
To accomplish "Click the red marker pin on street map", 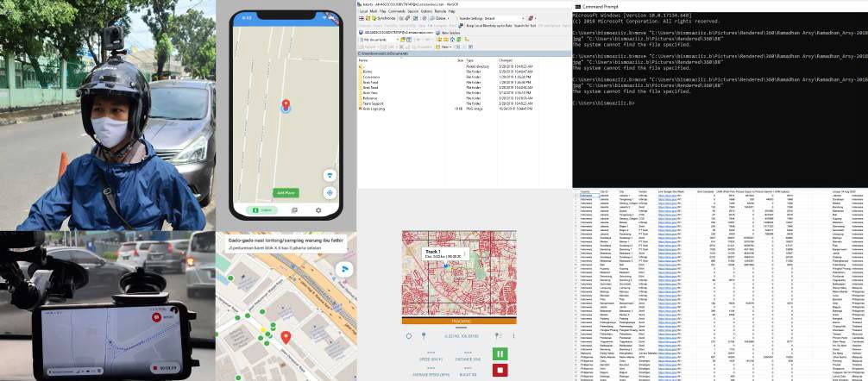I will coord(286,335).
